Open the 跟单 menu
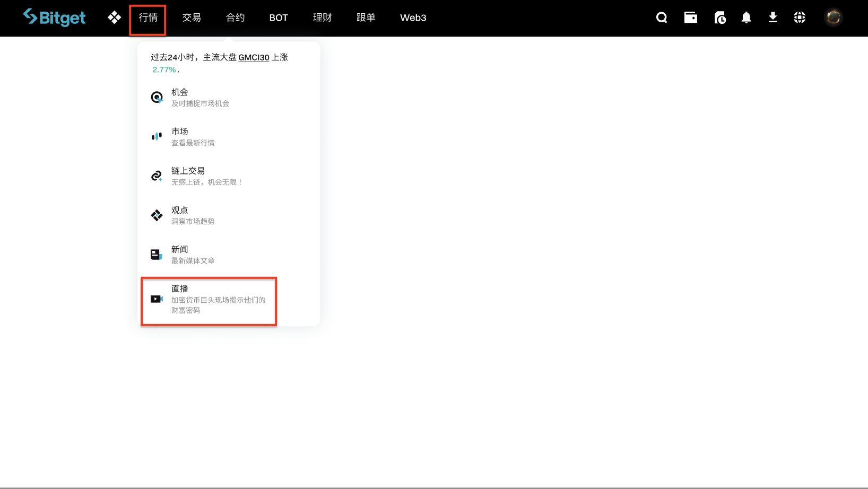The image size is (868, 489). pos(366,18)
